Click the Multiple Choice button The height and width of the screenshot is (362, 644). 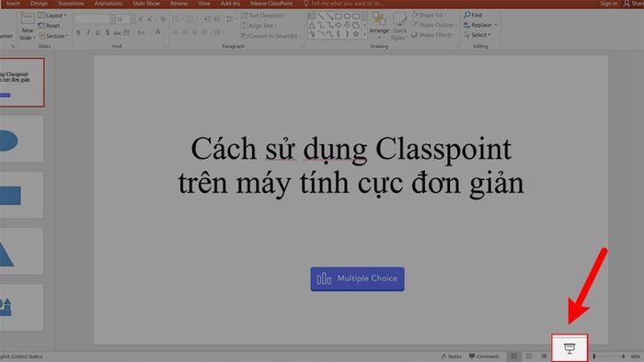[357, 278]
